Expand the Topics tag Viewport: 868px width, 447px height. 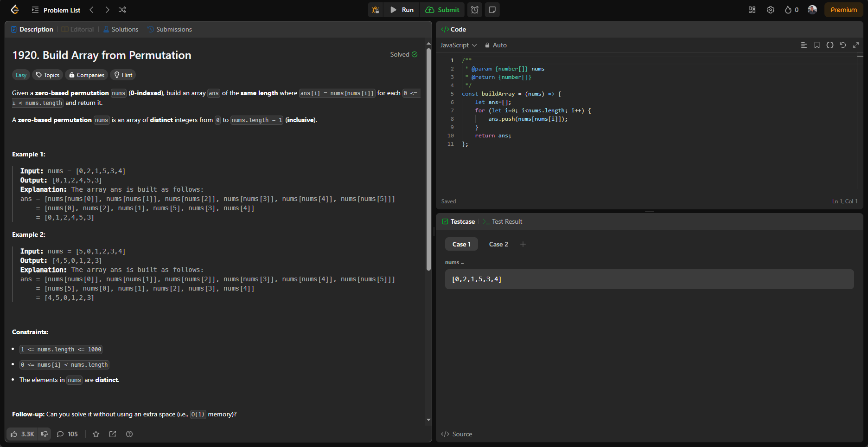[x=48, y=75]
